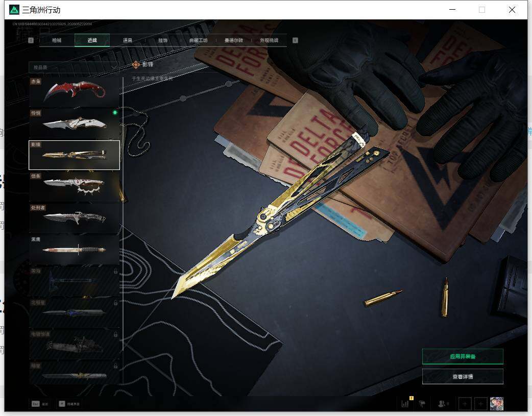The height and width of the screenshot is (416, 532).
Task: Click the 应用并装备 apply and equip button
Action: (x=463, y=356)
